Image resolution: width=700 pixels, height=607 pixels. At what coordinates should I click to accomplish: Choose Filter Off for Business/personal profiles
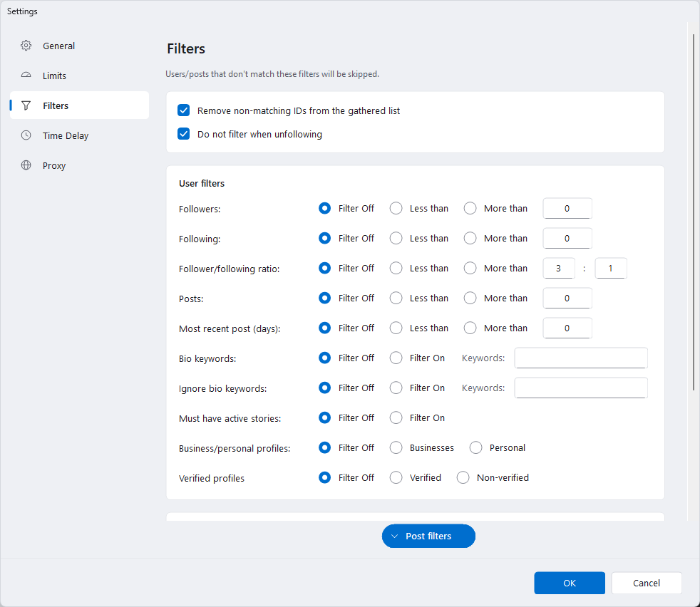(x=324, y=447)
